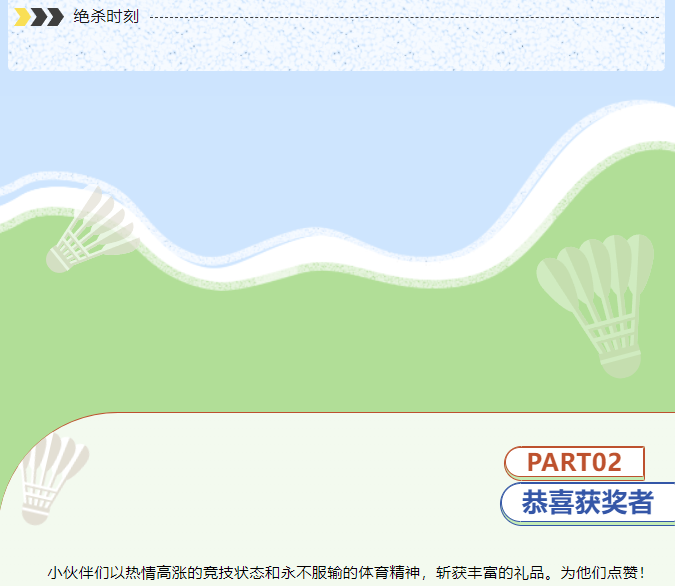Click the 恭喜获奖者 title banner
Screen dimensions: 675x586
588,503
